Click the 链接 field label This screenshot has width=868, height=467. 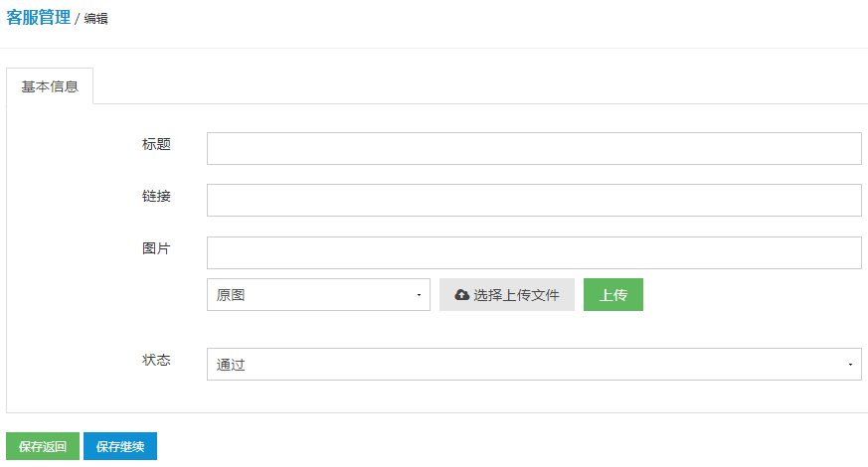[156, 197]
